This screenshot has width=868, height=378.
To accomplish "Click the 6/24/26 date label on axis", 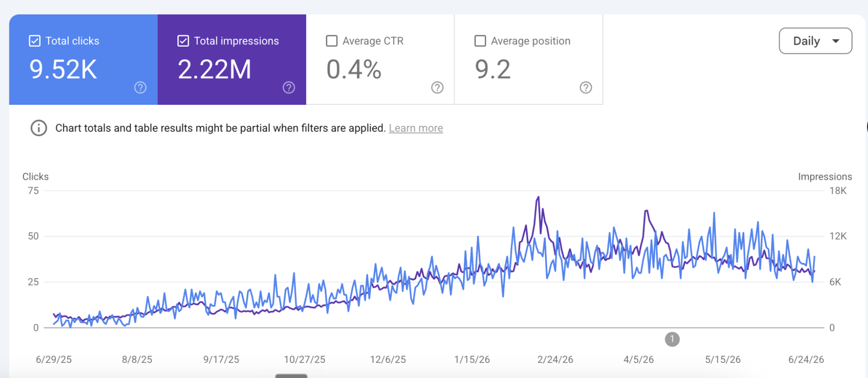I will tap(806, 360).
